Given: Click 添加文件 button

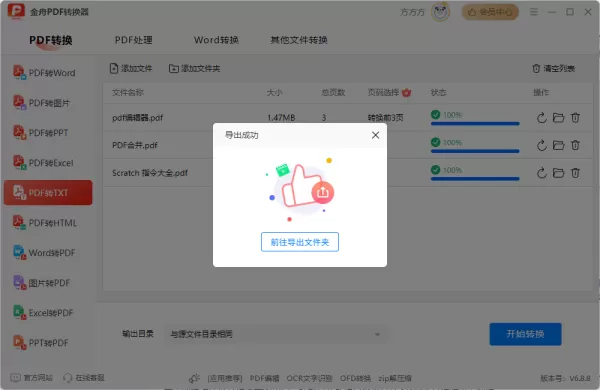Looking at the screenshot, I should (131, 69).
